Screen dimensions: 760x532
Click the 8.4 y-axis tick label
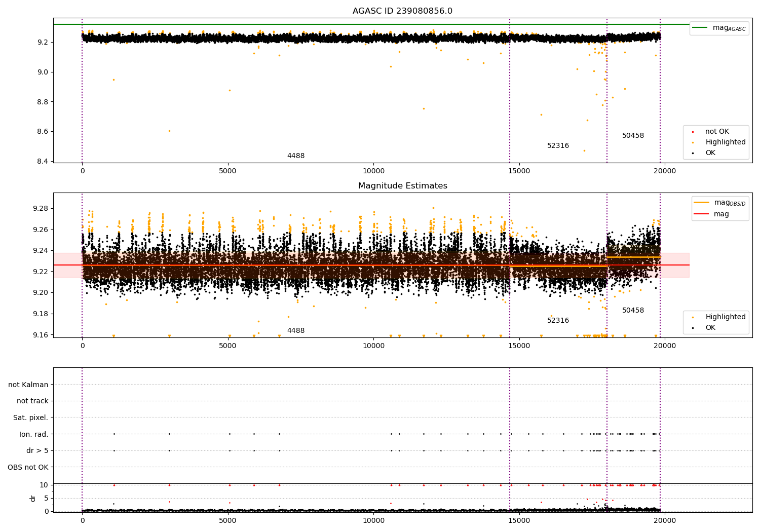[x=43, y=162]
